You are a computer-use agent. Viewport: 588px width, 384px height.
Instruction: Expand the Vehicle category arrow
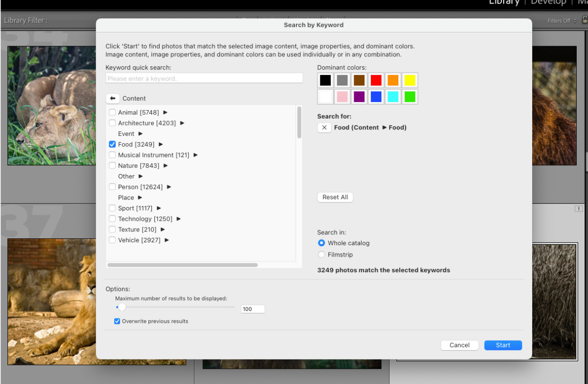(x=167, y=240)
